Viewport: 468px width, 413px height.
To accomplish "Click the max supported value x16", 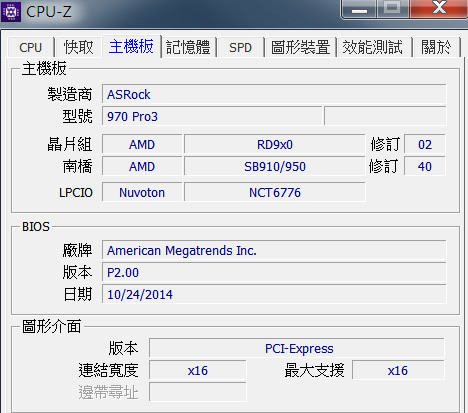I will (398, 371).
